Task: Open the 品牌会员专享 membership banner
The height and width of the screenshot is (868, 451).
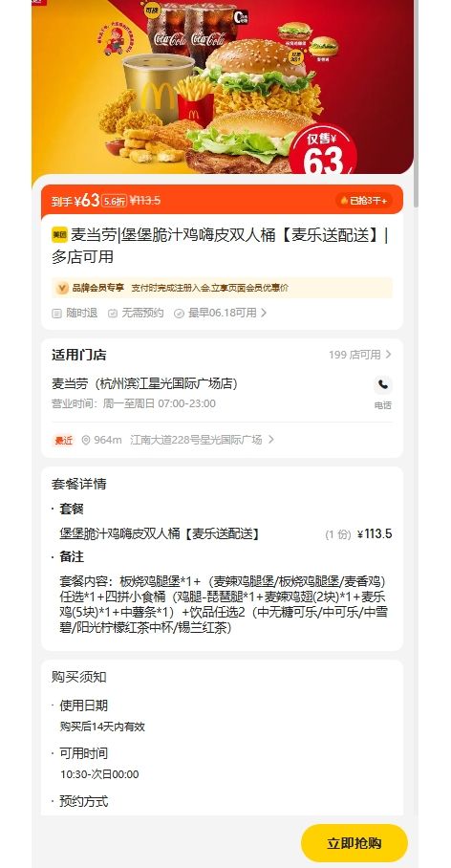Action: [222, 288]
